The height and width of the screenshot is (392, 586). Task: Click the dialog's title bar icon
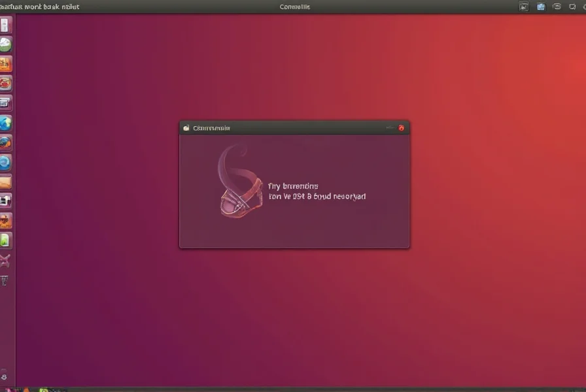tap(186, 128)
